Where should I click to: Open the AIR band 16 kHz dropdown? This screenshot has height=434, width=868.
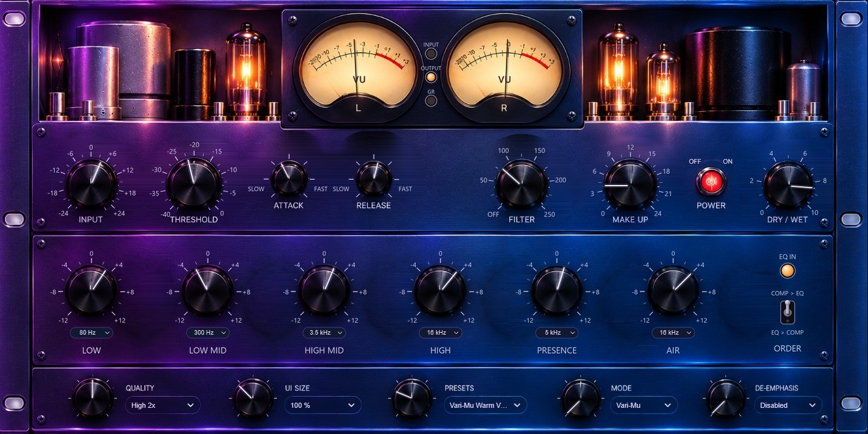pos(673,333)
